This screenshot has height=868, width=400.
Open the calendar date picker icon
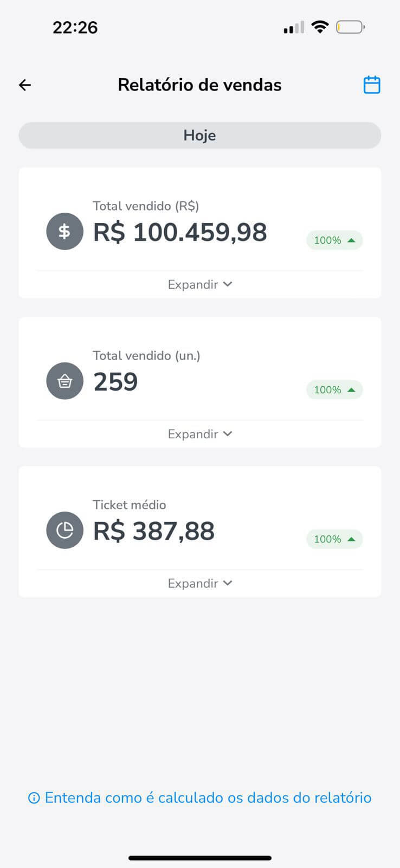(371, 85)
